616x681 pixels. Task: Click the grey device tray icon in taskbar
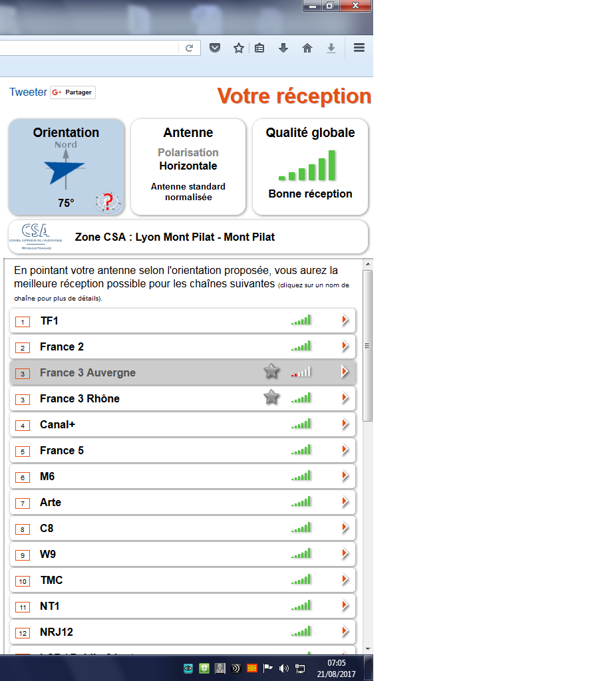pyautogui.click(x=220, y=668)
